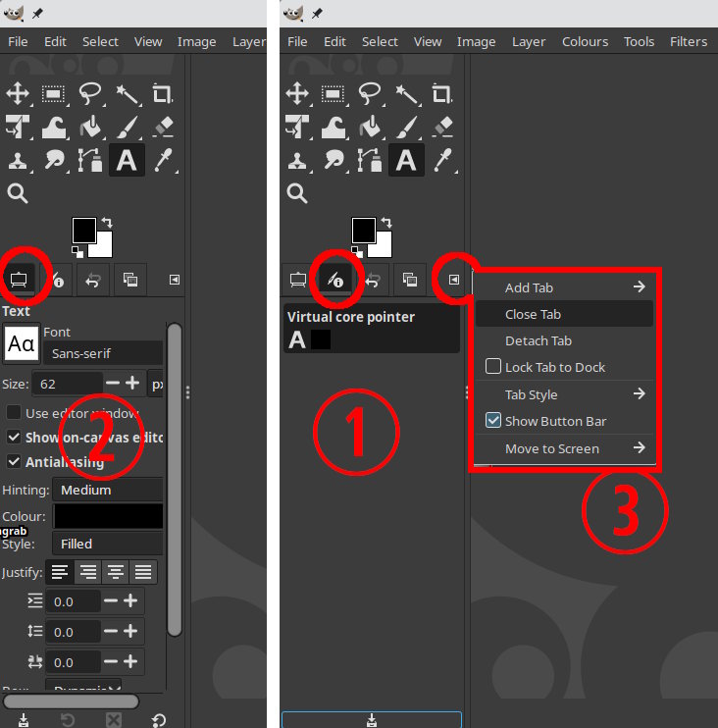Uncheck Show on-canvas editor option
This screenshot has width=718, height=728.
14,437
